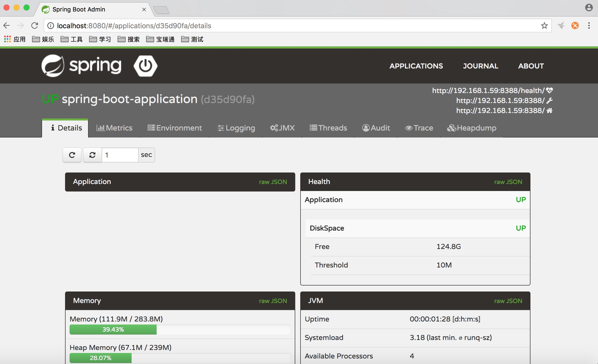Screen dimensions: 598x364
Task: Toggle the auto-refresh circular arrows button
Action: coord(92,155)
